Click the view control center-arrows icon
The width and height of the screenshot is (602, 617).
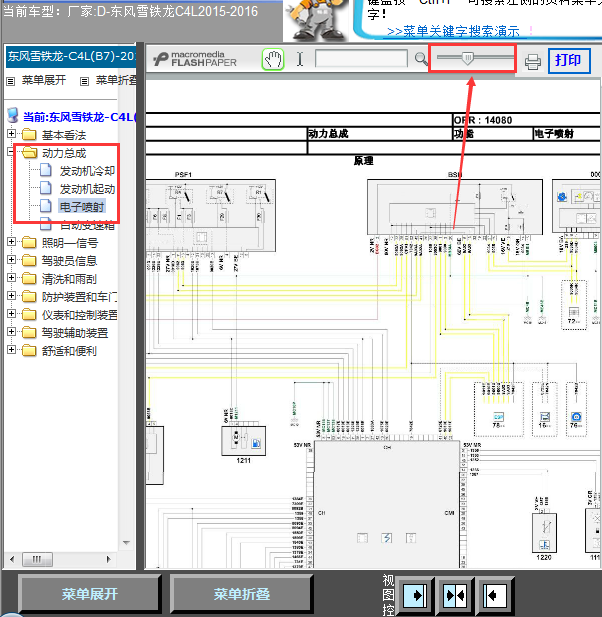[455, 595]
